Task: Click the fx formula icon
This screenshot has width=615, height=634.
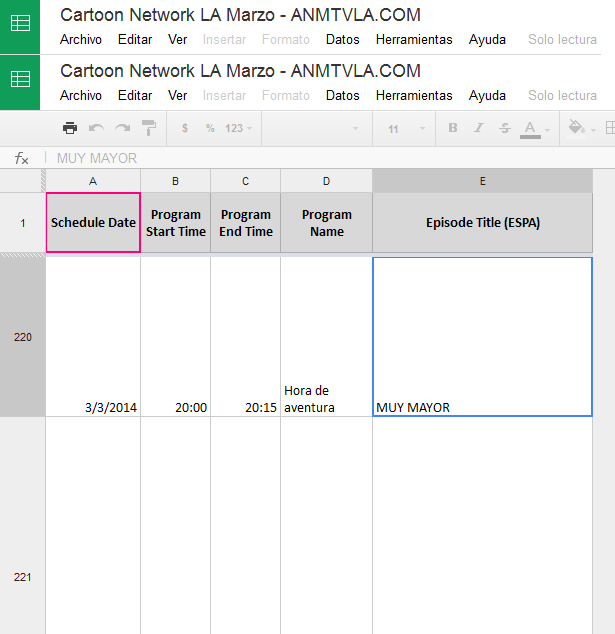Action: pos(21,158)
